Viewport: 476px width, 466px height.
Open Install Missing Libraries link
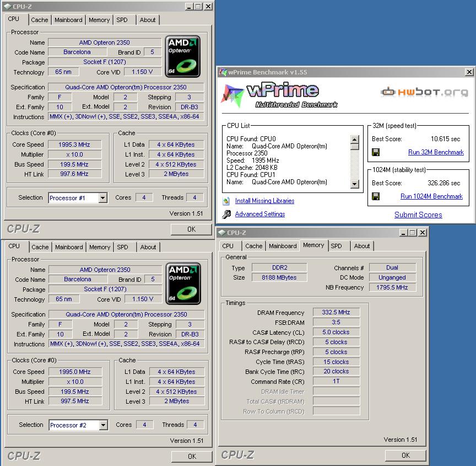click(x=264, y=201)
